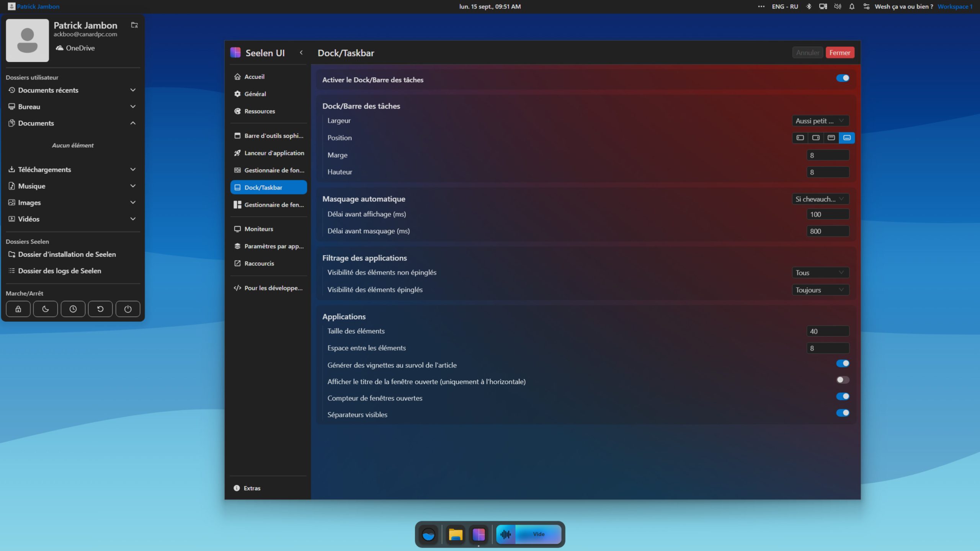Open Ressources settings section
This screenshot has height=551, width=980.
[268, 111]
